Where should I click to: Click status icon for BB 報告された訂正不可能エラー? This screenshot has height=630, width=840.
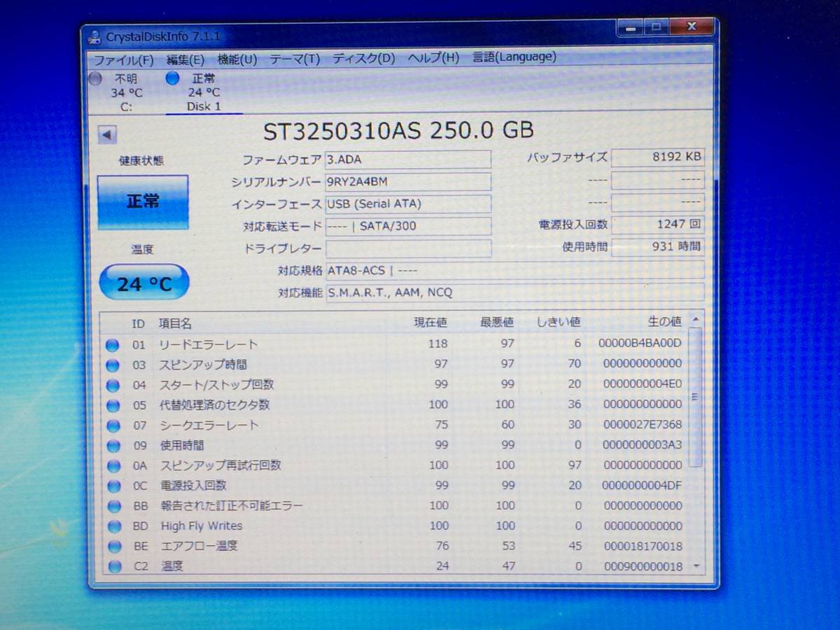pyautogui.click(x=113, y=506)
